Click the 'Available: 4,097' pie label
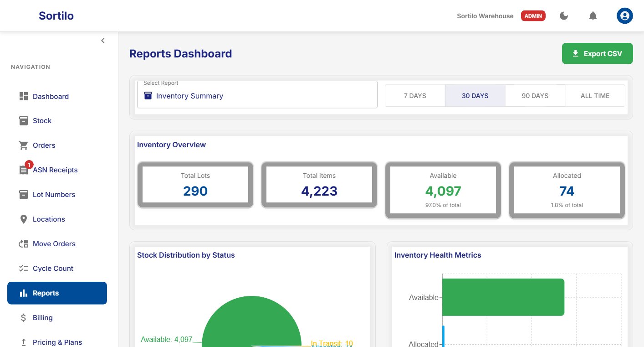644x347 pixels. (x=167, y=339)
